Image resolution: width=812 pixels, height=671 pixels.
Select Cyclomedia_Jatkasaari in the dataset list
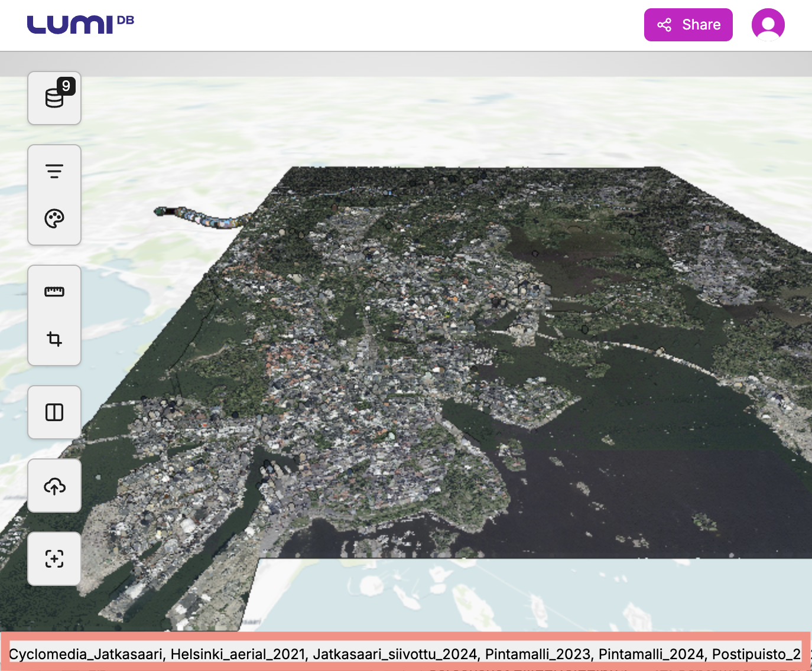[86, 654]
